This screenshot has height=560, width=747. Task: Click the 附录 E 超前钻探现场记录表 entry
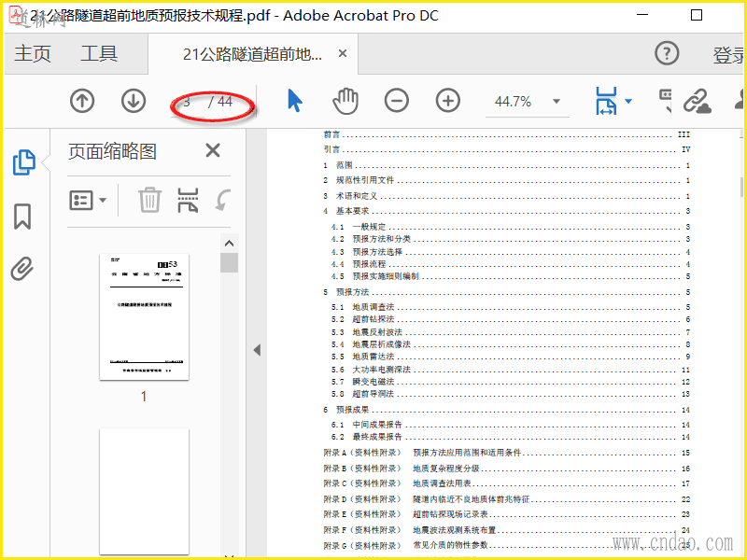coord(506,515)
